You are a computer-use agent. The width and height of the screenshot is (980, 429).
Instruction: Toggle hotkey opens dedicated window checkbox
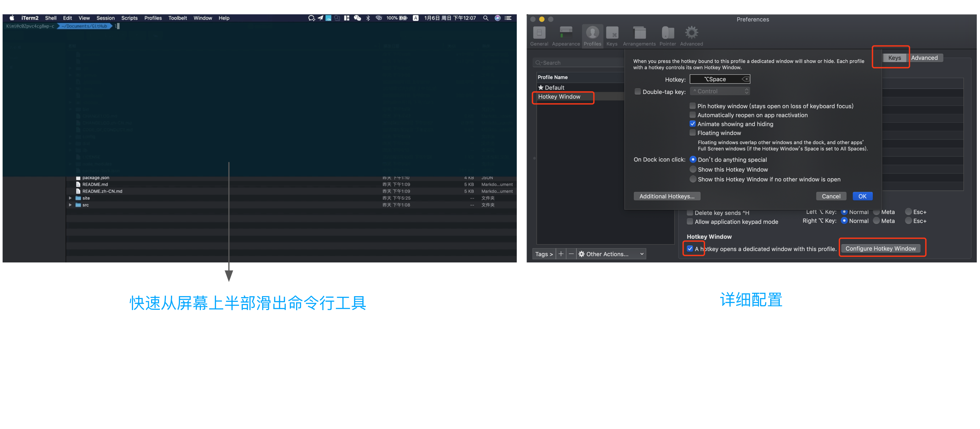tap(689, 249)
